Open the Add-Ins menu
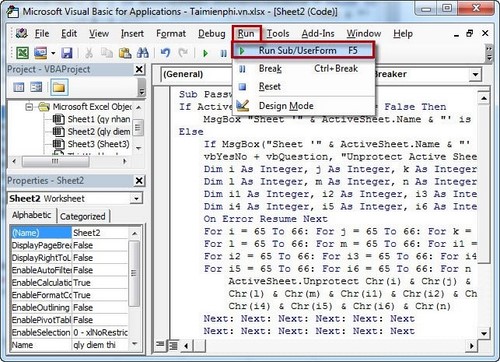This screenshot has width=500, height=362. point(318,33)
